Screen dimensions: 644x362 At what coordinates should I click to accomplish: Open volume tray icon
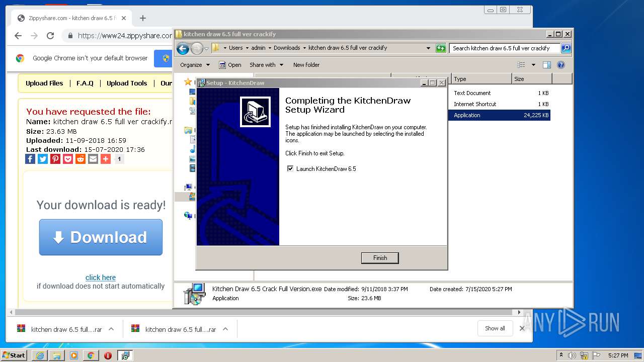[573, 355]
